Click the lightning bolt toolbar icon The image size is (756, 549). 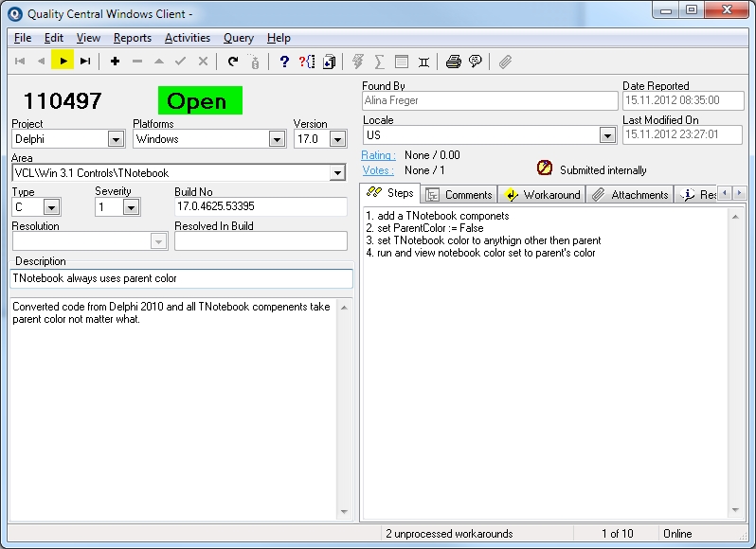pos(358,62)
